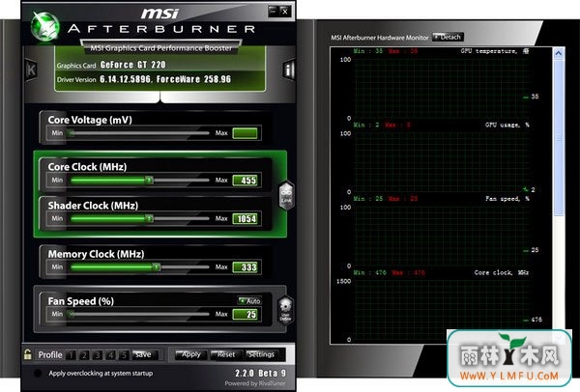Click the MSI Afterburner logo orb
The height and width of the screenshot is (392, 580).
(x=44, y=27)
